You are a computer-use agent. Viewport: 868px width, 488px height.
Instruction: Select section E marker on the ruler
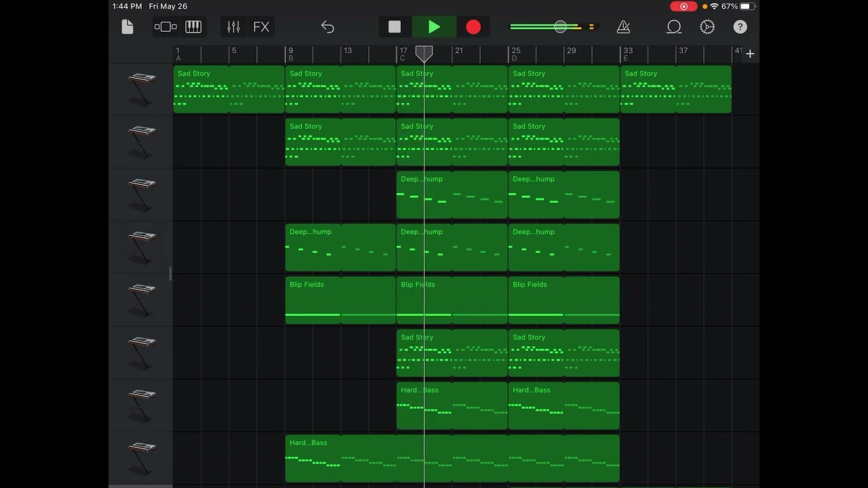pos(626,58)
